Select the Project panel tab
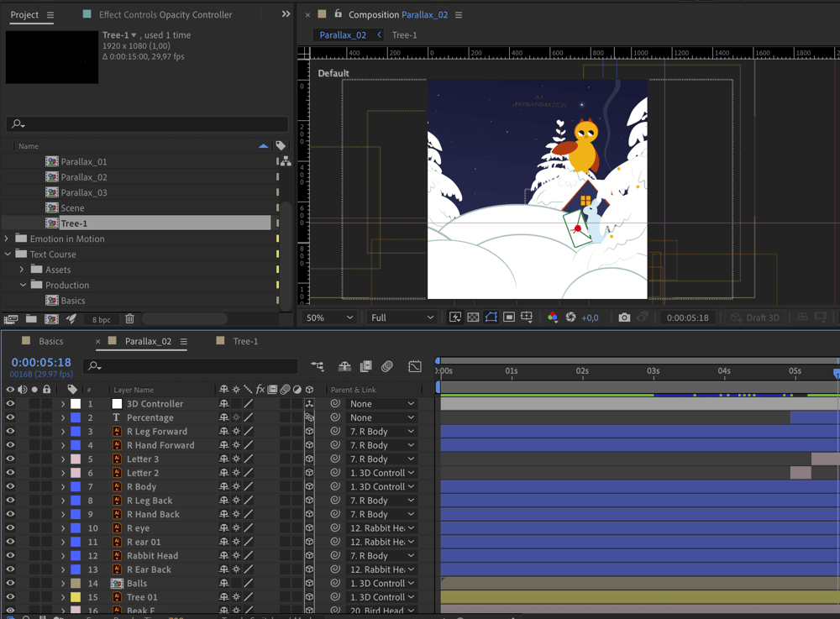The image size is (840, 619). (x=24, y=15)
